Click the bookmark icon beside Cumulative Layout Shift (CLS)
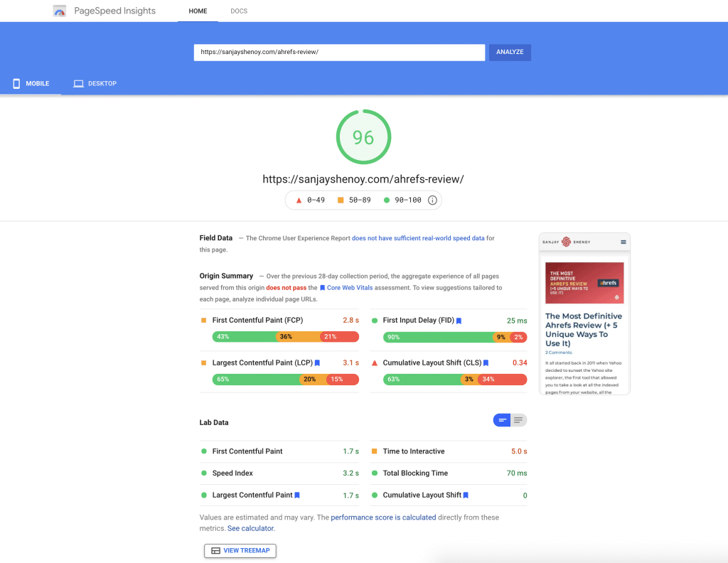Image resolution: width=728 pixels, height=563 pixels. pos(486,363)
